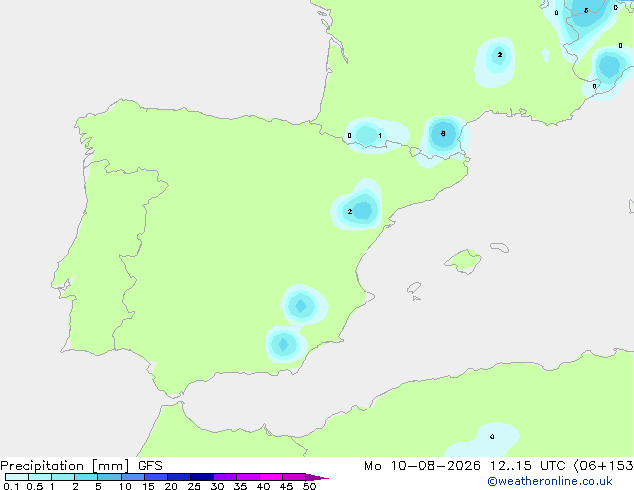
Task: Click the Menorca island outline
Action: 500,247
